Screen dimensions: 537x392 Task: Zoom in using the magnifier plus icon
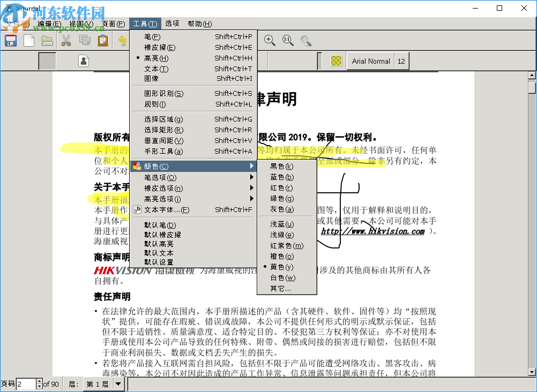coord(270,40)
